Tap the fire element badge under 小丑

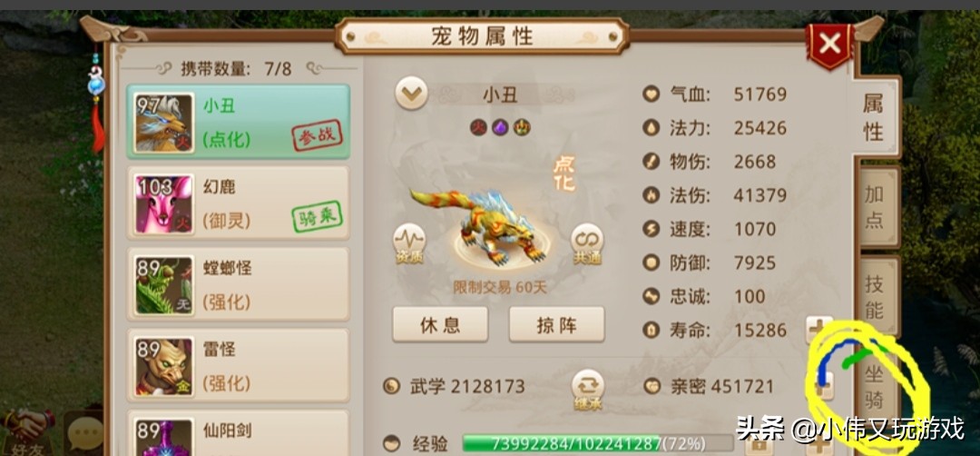pos(478,127)
